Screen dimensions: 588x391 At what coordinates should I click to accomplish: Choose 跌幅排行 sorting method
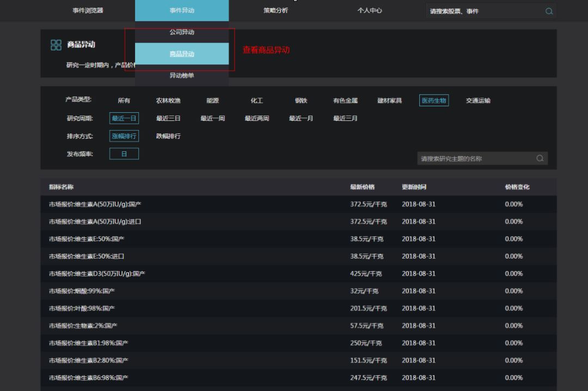(168, 136)
